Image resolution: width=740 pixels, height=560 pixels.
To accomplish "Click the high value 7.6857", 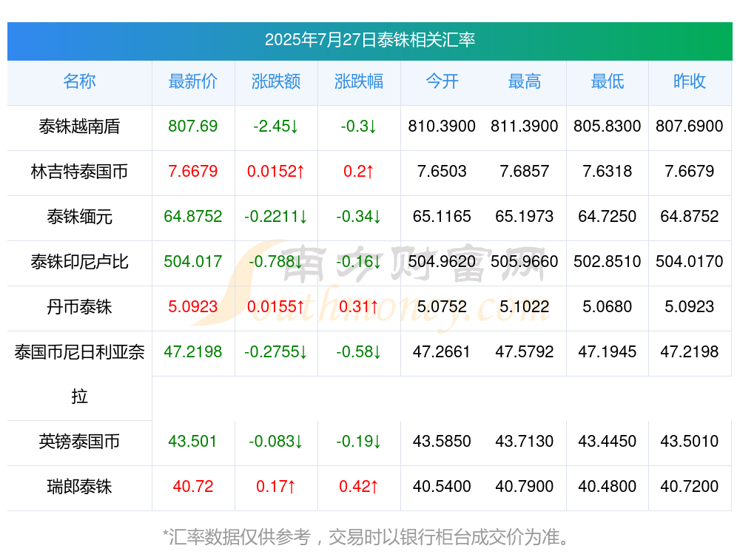I will click(x=525, y=172).
